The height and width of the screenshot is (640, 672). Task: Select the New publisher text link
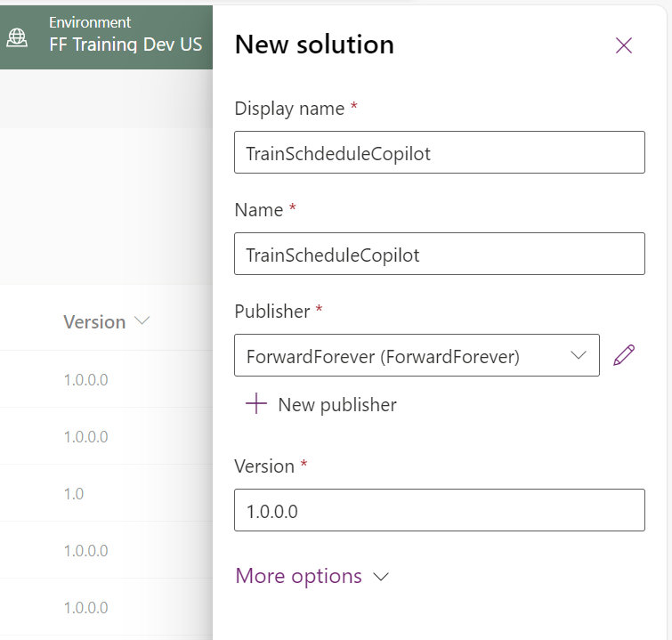click(x=337, y=405)
